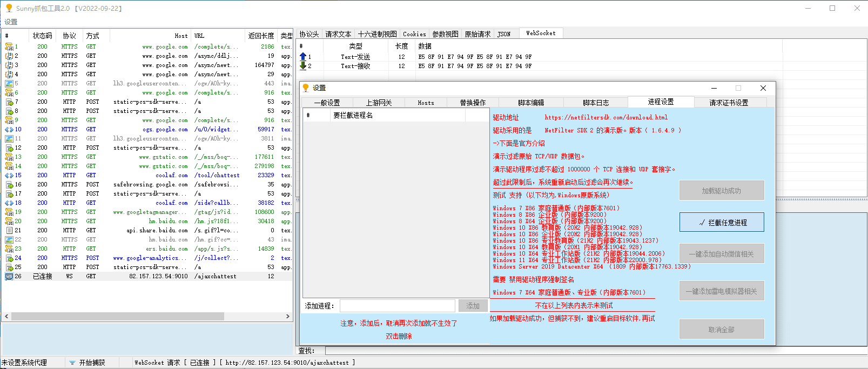Screen dimensions: 868x369
Task: Click the image icon of request 22
Action: click(x=9, y=240)
